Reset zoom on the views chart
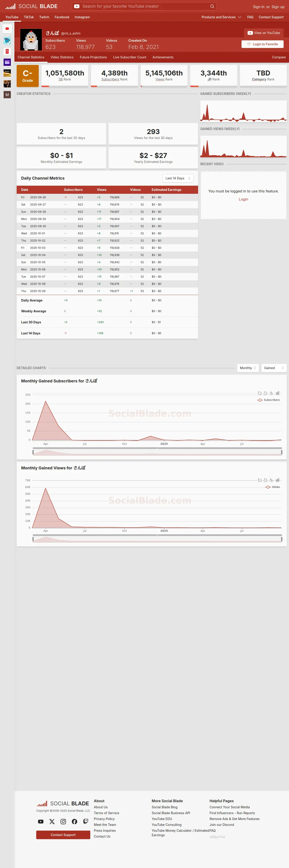Screen dimensions: 289x868 (265, 480)
